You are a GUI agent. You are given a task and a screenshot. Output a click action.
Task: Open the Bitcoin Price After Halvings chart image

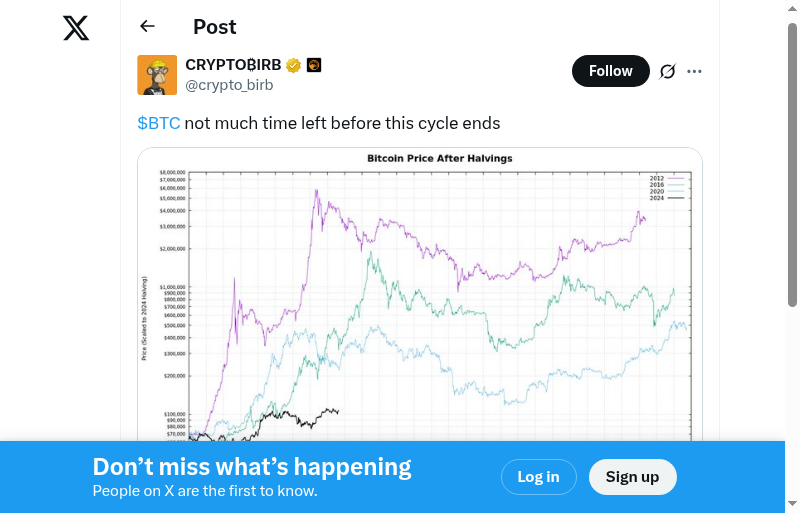point(420,300)
